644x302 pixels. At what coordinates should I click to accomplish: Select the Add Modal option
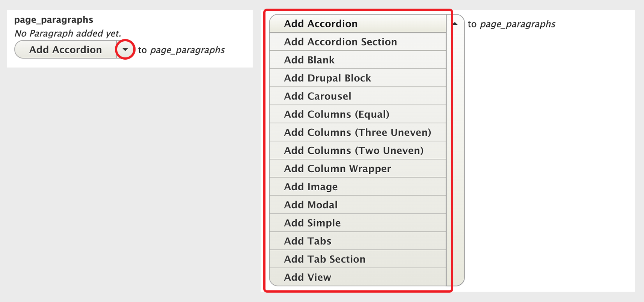[358, 205]
